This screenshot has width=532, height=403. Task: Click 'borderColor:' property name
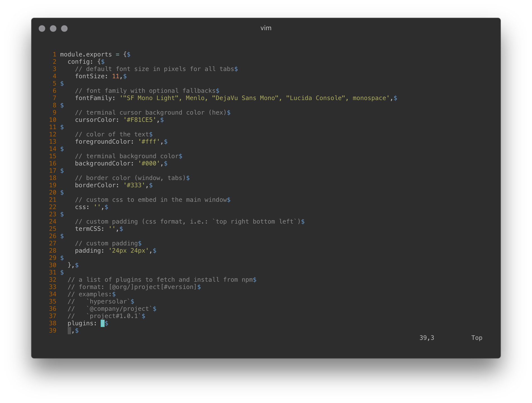coord(97,185)
